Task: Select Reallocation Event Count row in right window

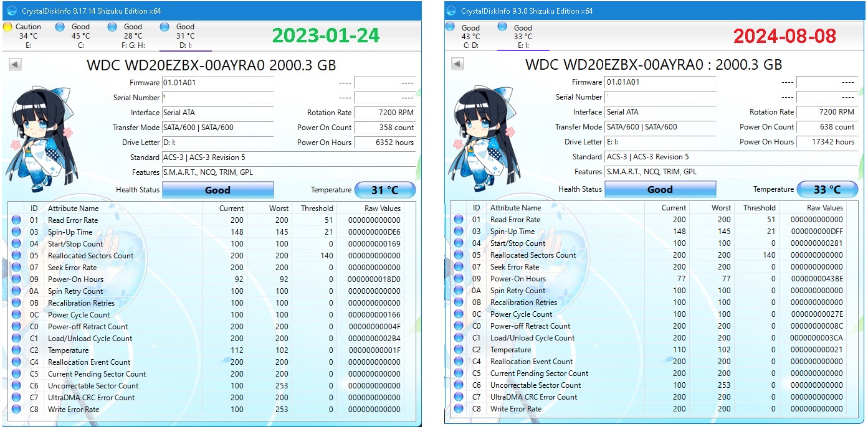Action: pos(649,362)
